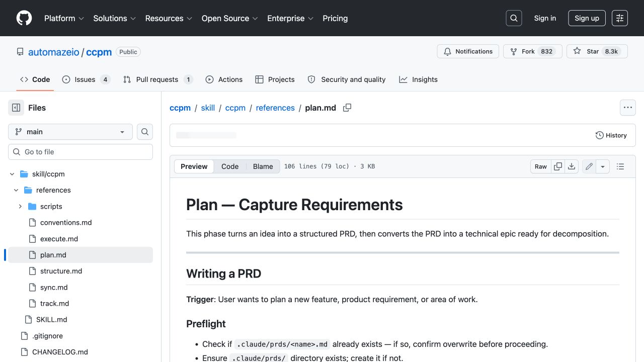Collapse the Files side panel icon
This screenshot has width=644, height=362.
pos(16,108)
